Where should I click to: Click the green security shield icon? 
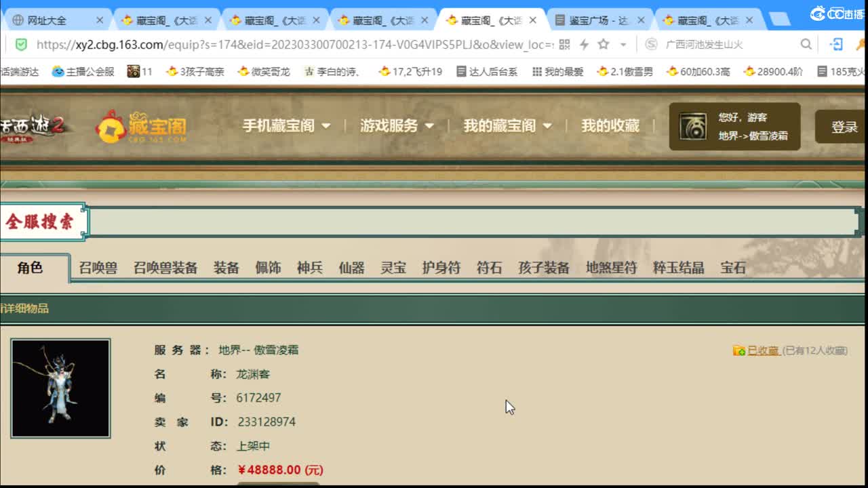[x=21, y=44]
